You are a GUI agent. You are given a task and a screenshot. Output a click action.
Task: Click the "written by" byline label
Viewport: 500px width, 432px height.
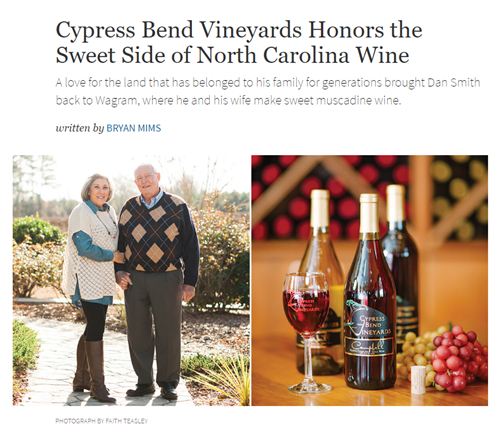80,128
